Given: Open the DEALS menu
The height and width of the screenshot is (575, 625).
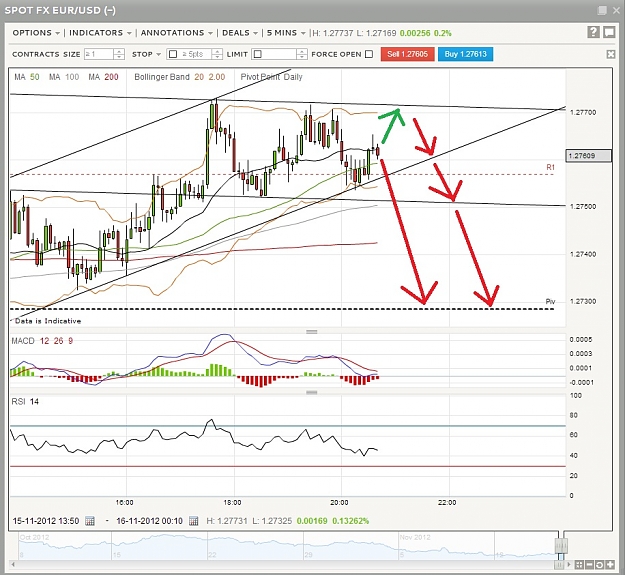Looking at the screenshot, I should pyautogui.click(x=240, y=33).
